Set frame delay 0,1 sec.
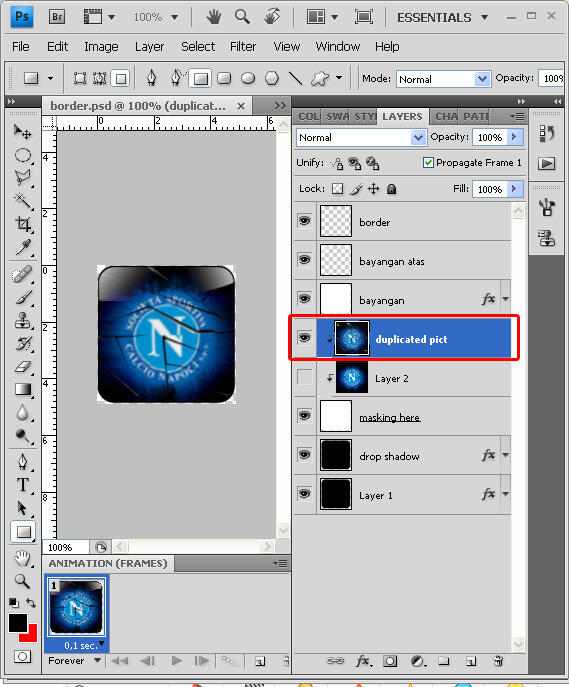This screenshot has width=569, height=687. [x=84, y=645]
